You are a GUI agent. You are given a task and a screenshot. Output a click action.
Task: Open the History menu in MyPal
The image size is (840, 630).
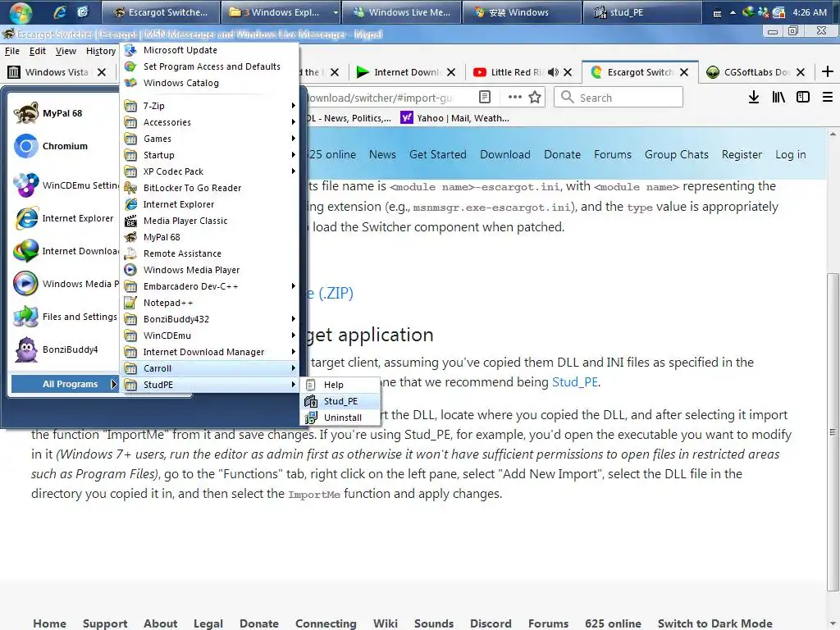pos(101,51)
